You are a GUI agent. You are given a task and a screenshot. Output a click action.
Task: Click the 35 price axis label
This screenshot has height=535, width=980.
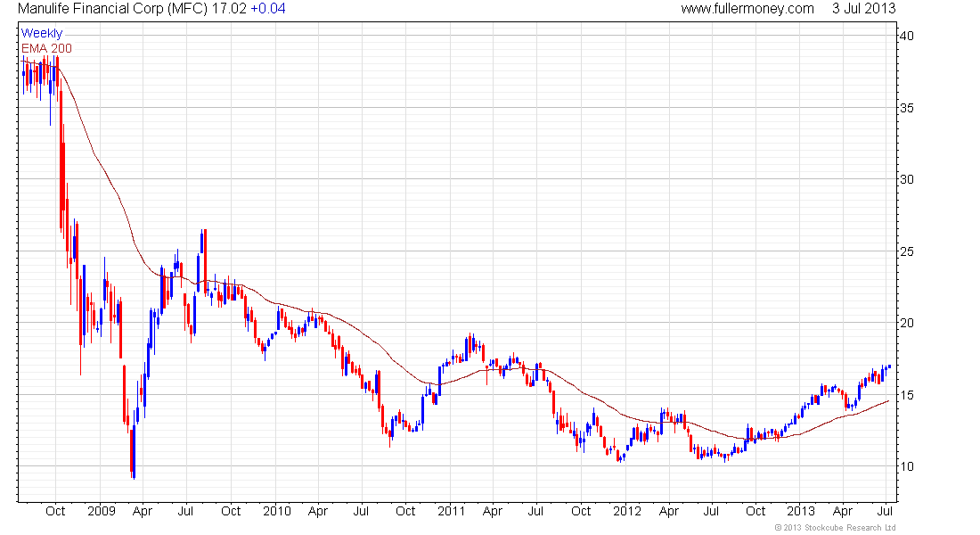(906, 108)
